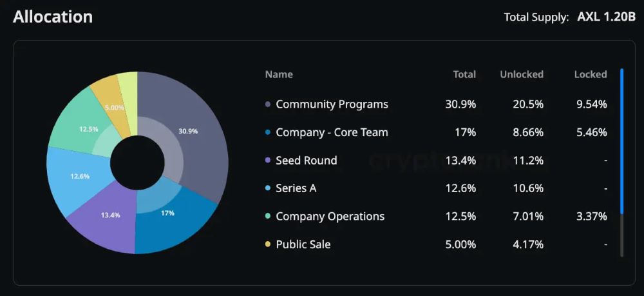The height and width of the screenshot is (296, 644).
Task: Sort by the Unlocked column header
Action: 522,74
